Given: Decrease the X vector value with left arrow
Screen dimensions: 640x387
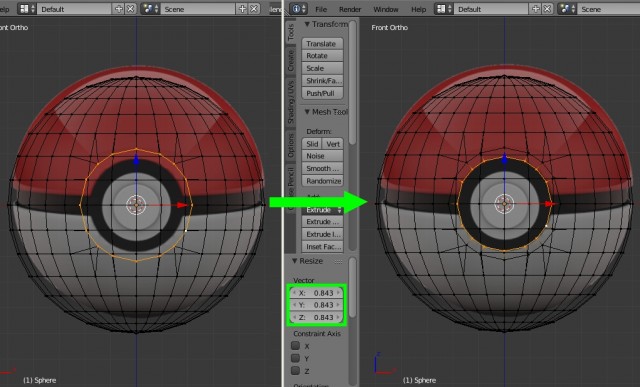Looking at the screenshot, I should coord(294,293).
